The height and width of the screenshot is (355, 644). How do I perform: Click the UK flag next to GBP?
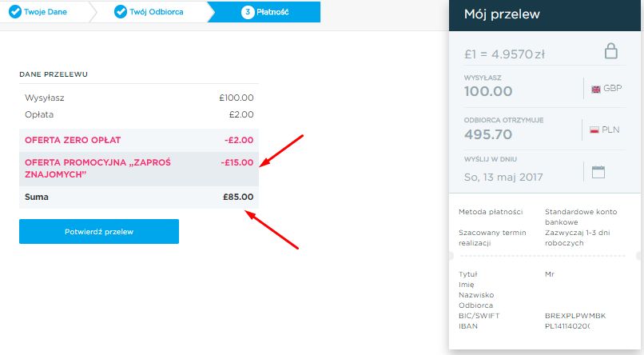tap(595, 90)
